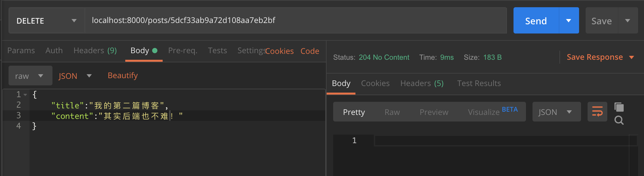Collapse the JSON fold arrow at line 1
Image resolution: width=644 pixels, height=176 pixels.
pyautogui.click(x=25, y=95)
